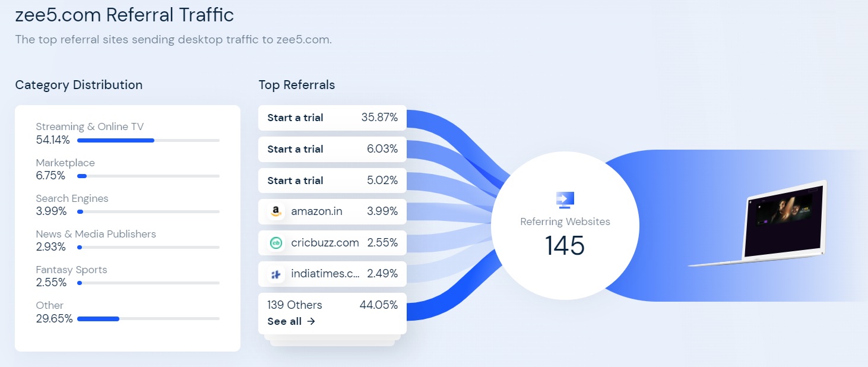Click the Amazon icon beside amazon.in
Viewport: 868px width, 367px height.
[x=275, y=211]
